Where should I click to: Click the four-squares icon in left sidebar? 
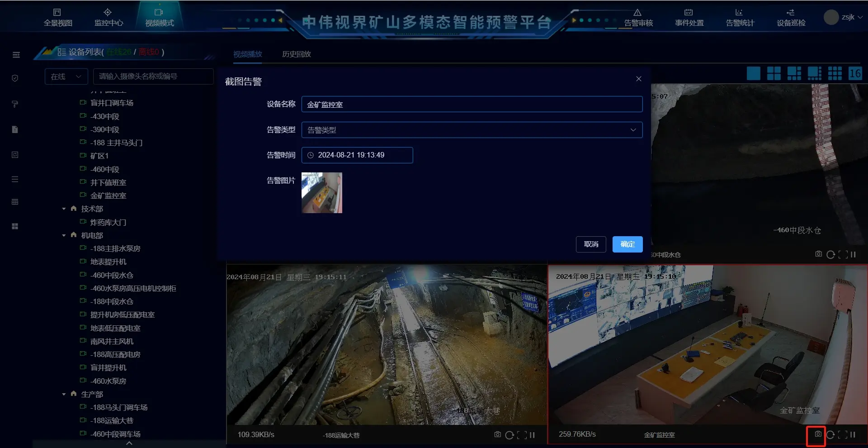pos(15,226)
